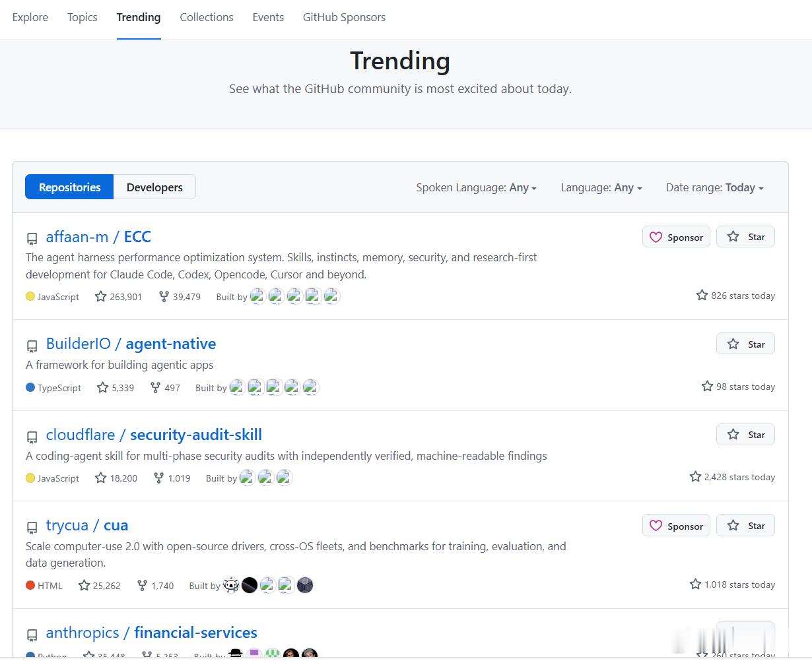This screenshot has width=812, height=661.
Task: Click the 'Built by' label on cua
Action: tap(205, 586)
